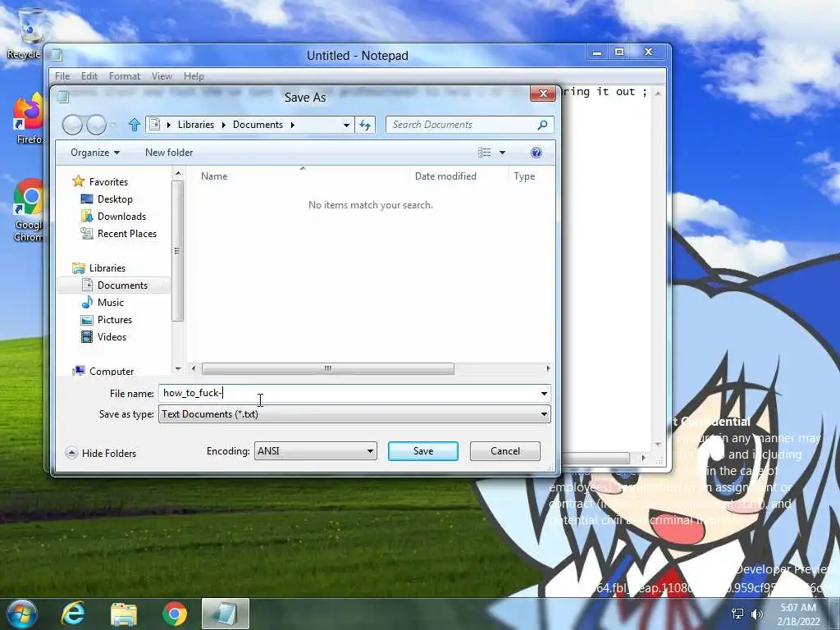Image resolution: width=840 pixels, height=630 pixels.
Task: Open the Format menu in Notepad
Action: pyautogui.click(x=125, y=76)
